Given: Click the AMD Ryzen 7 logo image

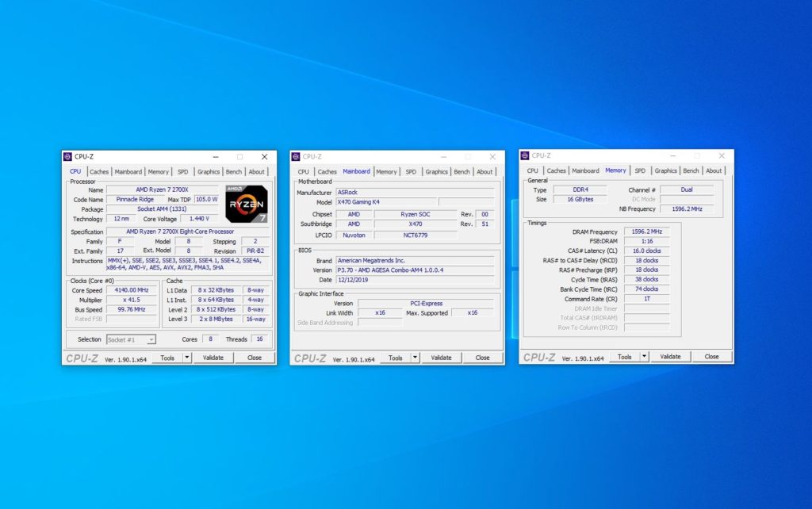Looking at the screenshot, I should point(247,205).
